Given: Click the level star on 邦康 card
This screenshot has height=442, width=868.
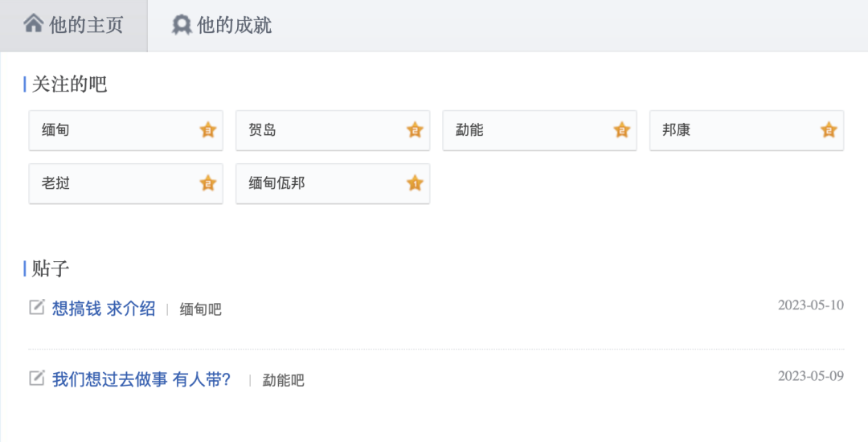Looking at the screenshot, I should pyautogui.click(x=829, y=130).
